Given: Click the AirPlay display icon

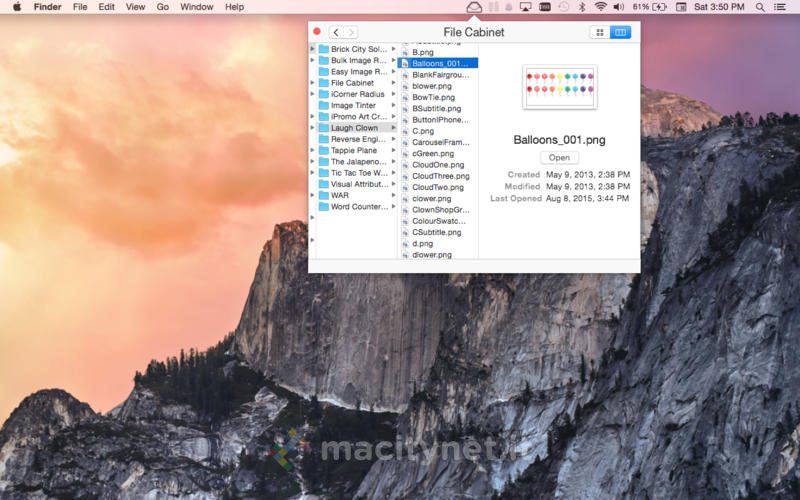Looking at the screenshot, I should click(525, 7).
